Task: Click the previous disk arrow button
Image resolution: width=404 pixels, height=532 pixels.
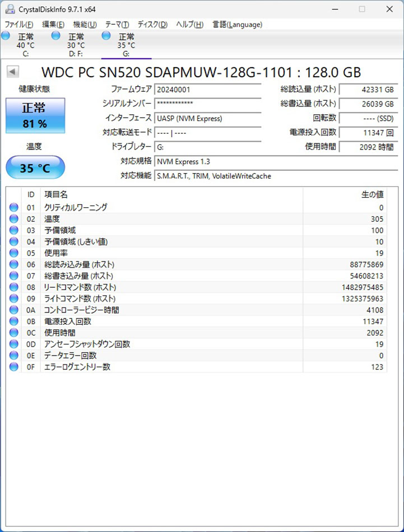Action: [x=13, y=72]
